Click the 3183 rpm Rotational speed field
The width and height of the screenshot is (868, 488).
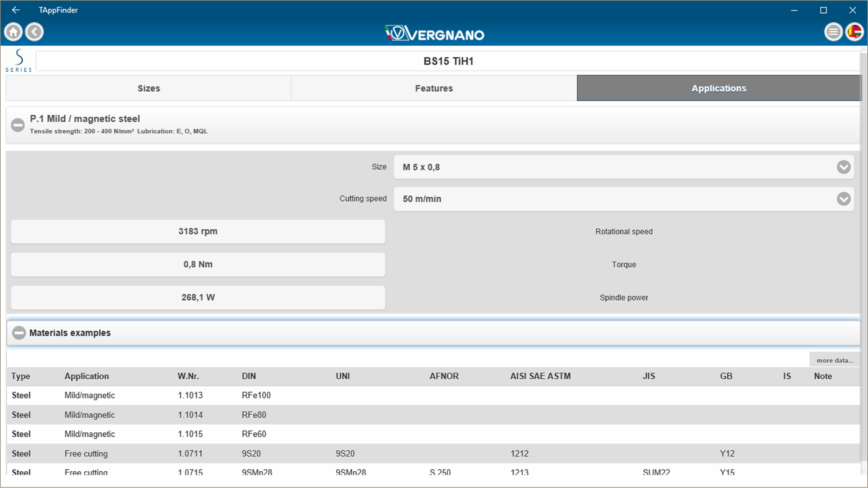click(x=197, y=231)
